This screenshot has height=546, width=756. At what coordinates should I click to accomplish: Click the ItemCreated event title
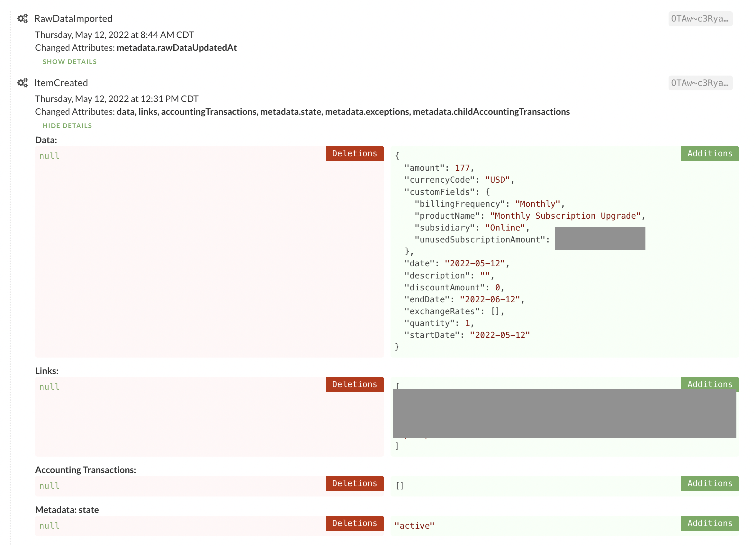(61, 83)
